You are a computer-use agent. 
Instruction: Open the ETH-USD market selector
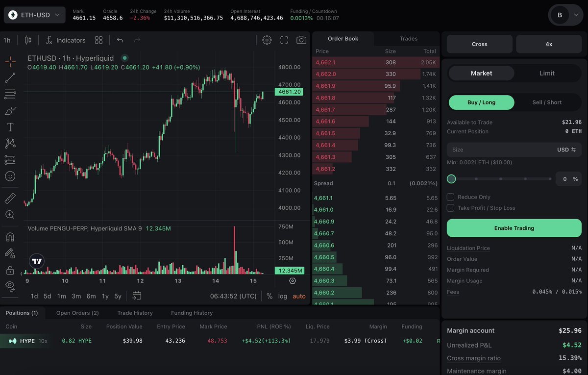[x=34, y=15]
